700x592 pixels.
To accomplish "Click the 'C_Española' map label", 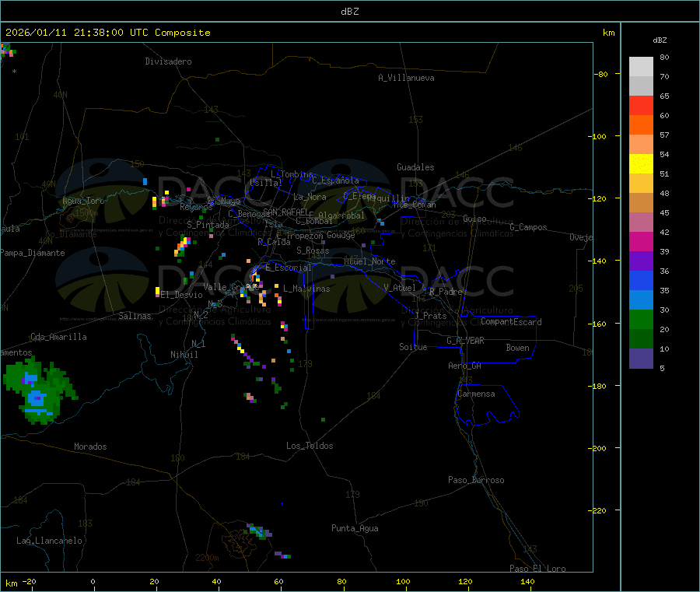I will pos(335,180).
